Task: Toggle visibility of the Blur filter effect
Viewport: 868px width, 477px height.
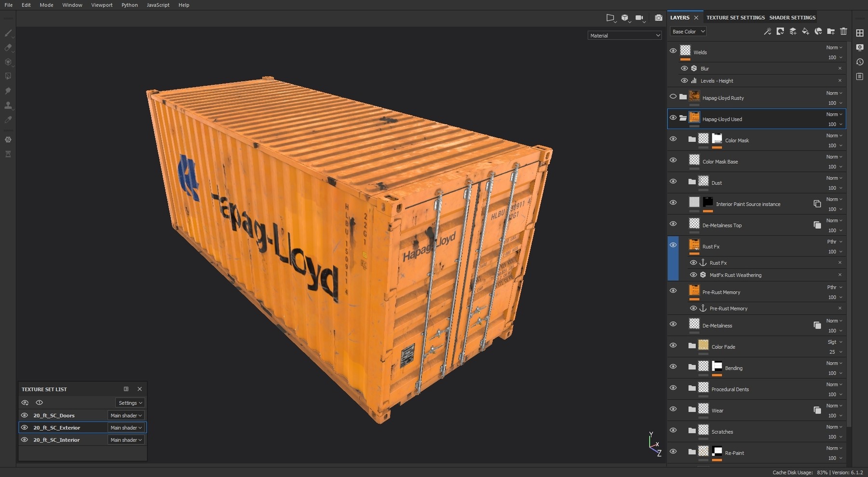Action: 684,68
